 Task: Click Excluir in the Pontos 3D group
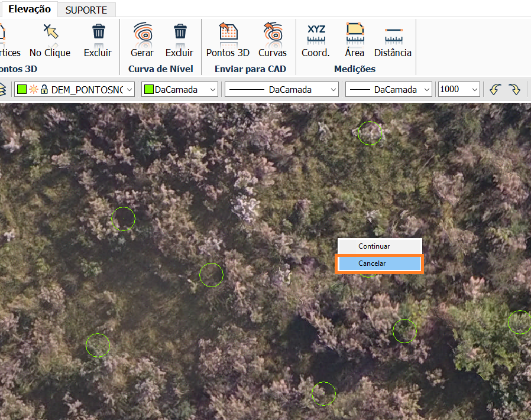click(x=98, y=40)
